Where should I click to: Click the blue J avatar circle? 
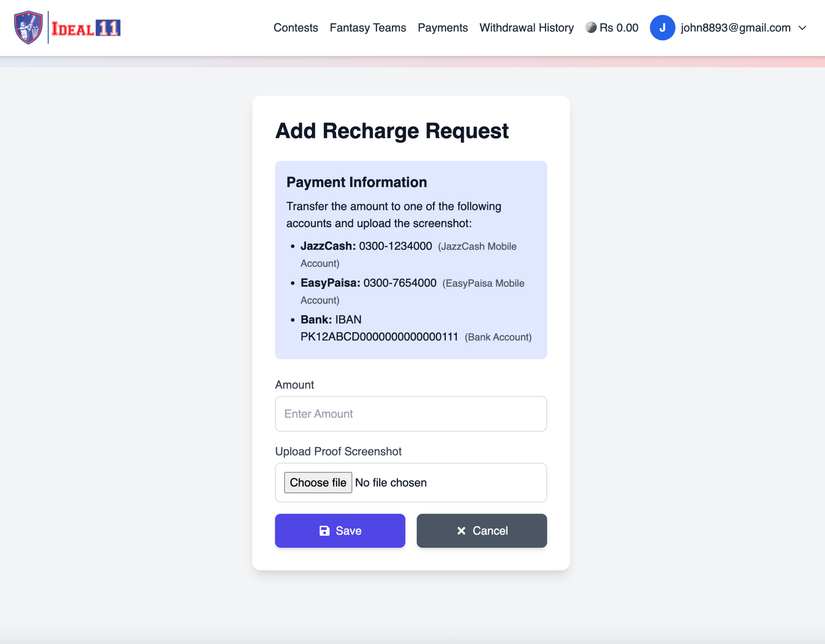point(662,27)
